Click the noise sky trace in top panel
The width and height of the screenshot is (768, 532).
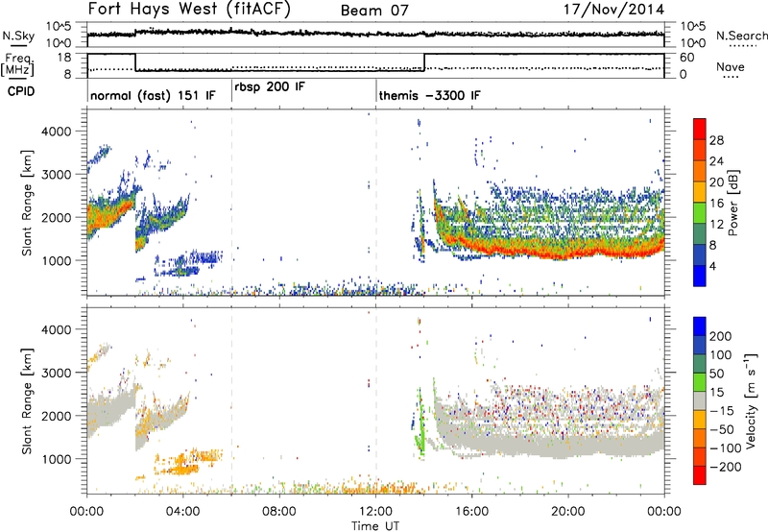pos(375,34)
